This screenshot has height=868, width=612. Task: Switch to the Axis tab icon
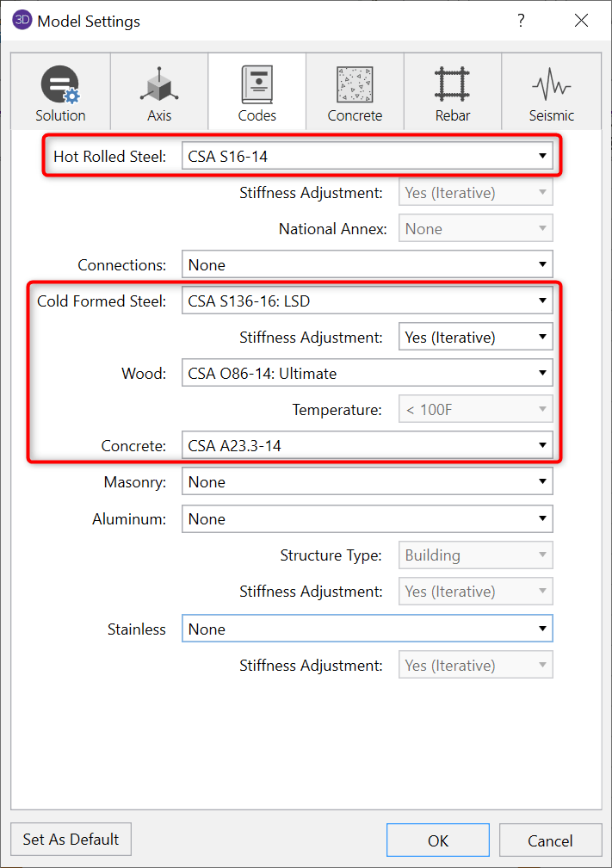point(159,86)
